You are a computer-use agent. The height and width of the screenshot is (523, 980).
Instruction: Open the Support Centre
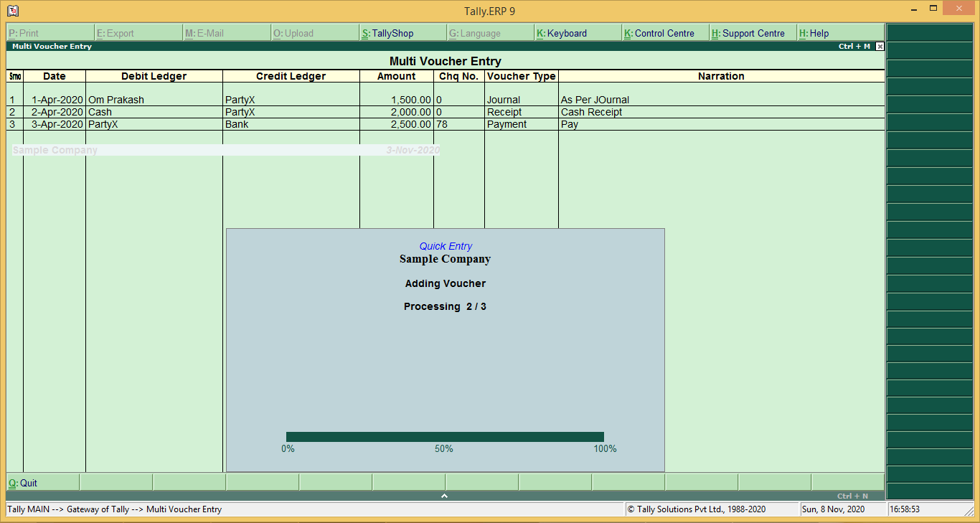click(751, 32)
